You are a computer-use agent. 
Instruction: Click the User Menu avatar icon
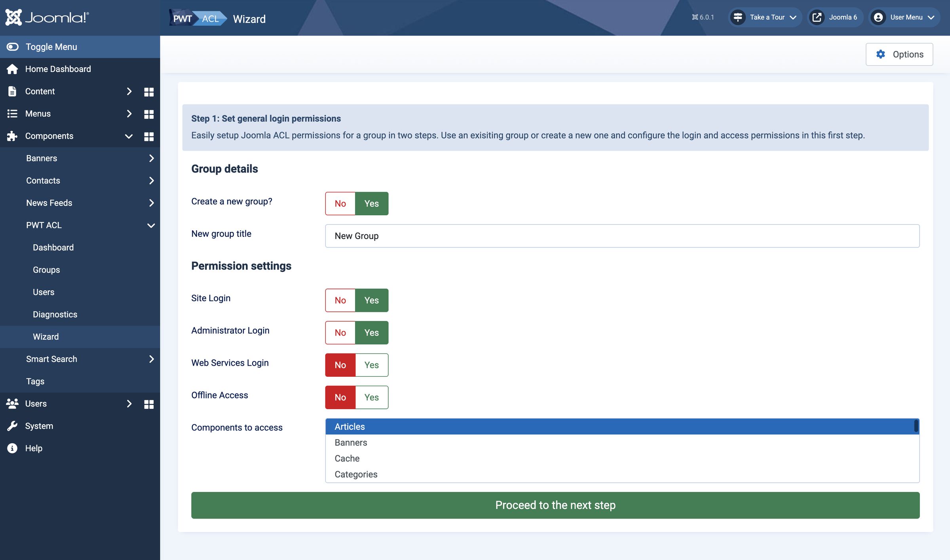click(x=878, y=17)
